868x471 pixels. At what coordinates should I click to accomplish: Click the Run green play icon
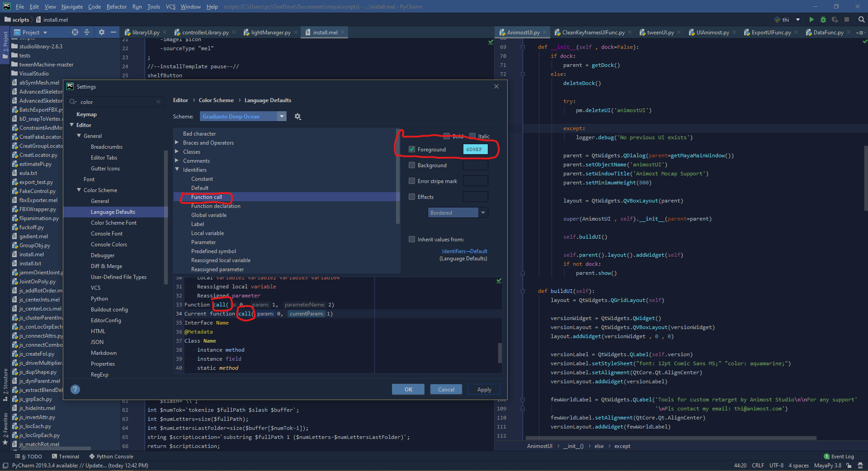pos(811,19)
